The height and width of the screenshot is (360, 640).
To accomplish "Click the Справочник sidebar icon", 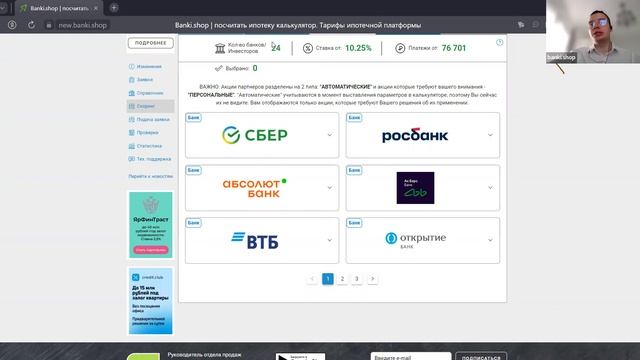I will pyautogui.click(x=131, y=93).
